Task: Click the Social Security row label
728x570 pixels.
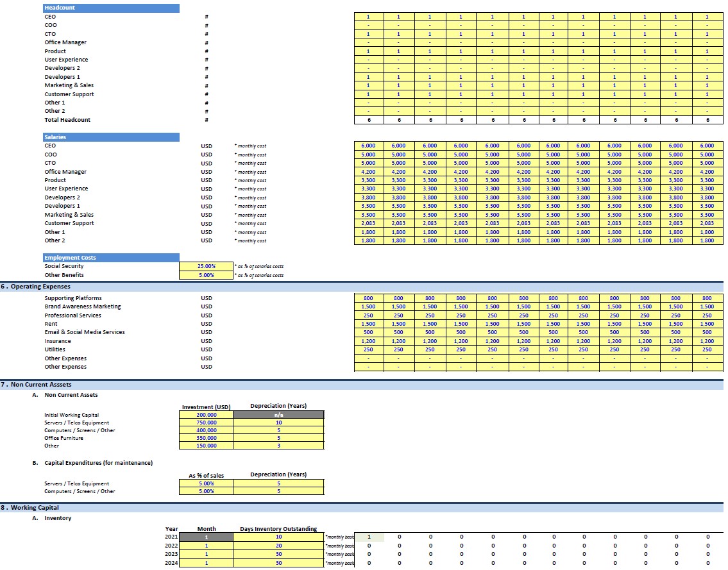Action: click(64, 267)
